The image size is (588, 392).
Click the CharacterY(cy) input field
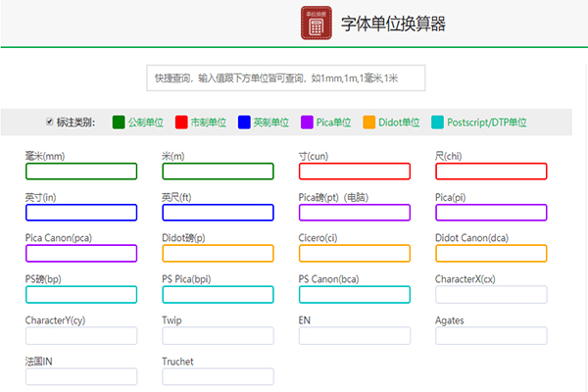81,336
